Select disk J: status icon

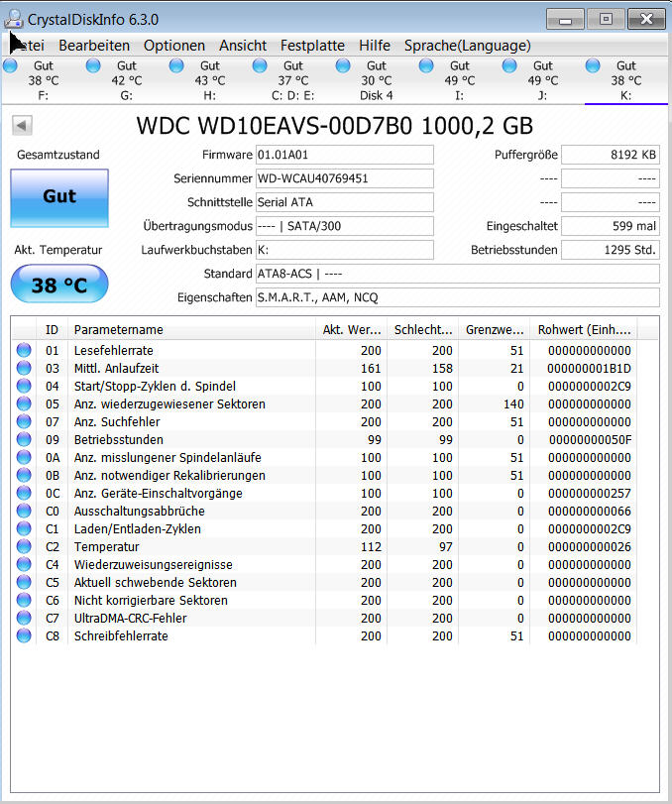tap(509, 65)
